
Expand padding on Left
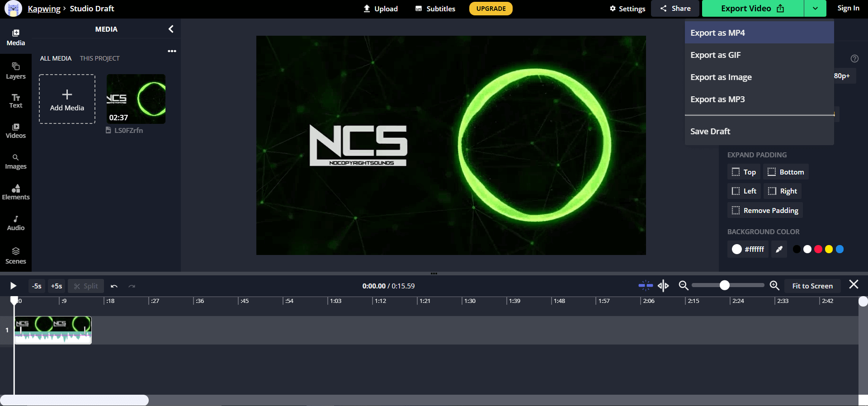click(744, 191)
